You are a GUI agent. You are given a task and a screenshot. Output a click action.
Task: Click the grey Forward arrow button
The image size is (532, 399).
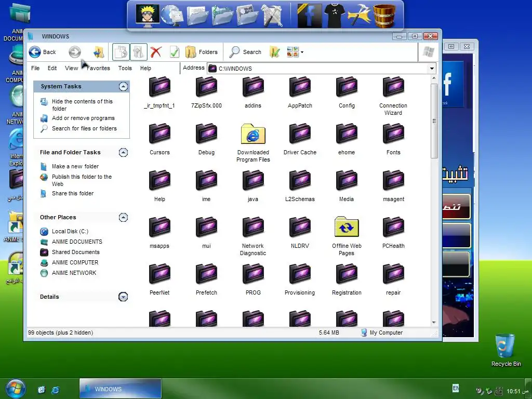point(75,52)
